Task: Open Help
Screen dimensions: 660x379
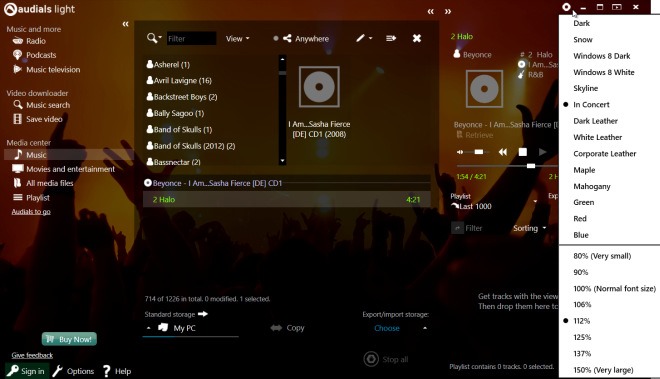Action: (117, 371)
